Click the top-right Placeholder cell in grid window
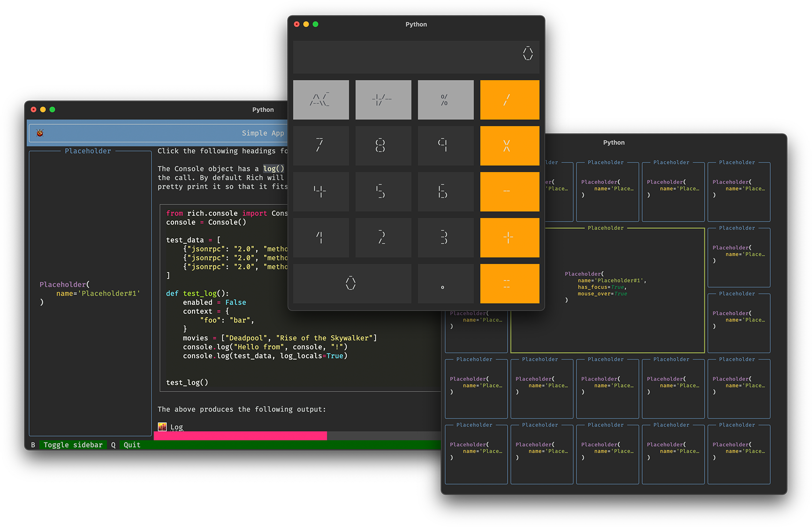The image size is (812, 527). 739,191
